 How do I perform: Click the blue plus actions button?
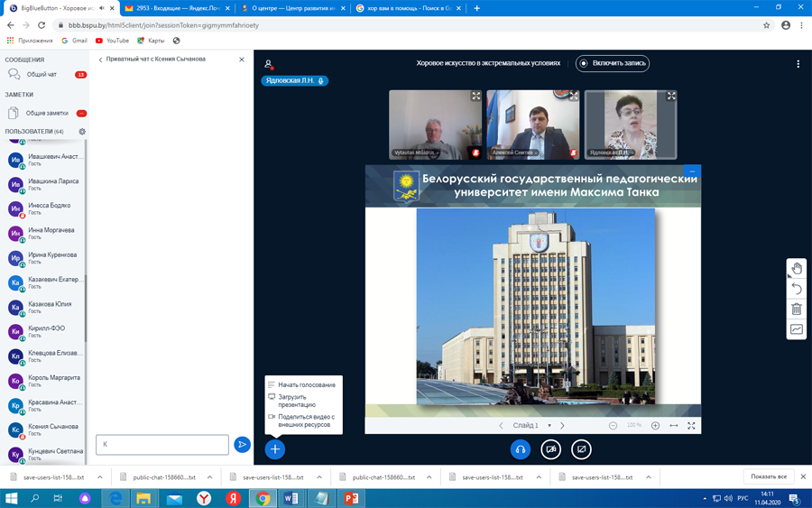(x=275, y=449)
